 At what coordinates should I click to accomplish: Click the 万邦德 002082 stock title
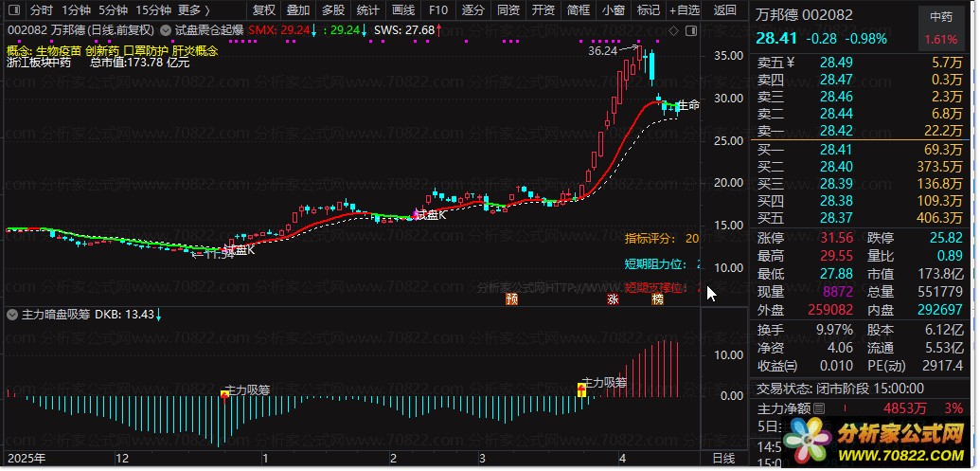[804, 14]
